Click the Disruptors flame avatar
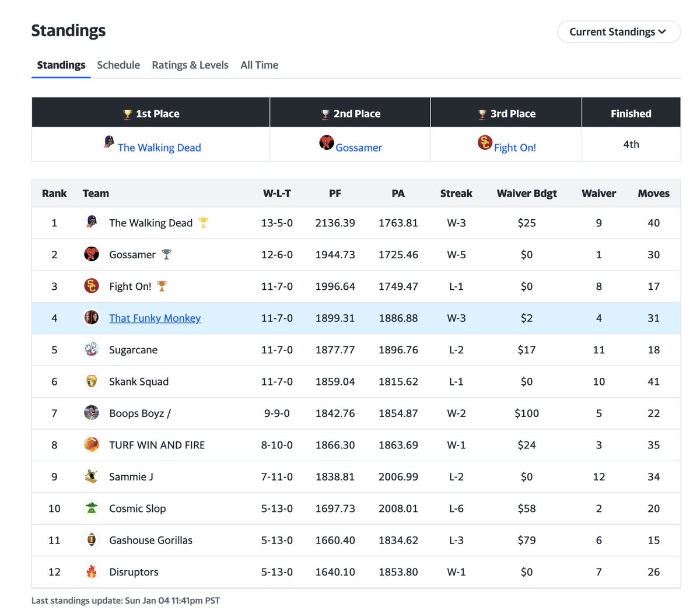 (92, 571)
